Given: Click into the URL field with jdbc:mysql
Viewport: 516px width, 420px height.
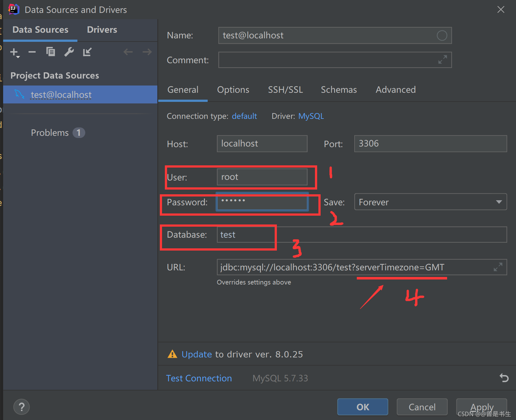Looking at the screenshot, I should (x=362, y=267).
